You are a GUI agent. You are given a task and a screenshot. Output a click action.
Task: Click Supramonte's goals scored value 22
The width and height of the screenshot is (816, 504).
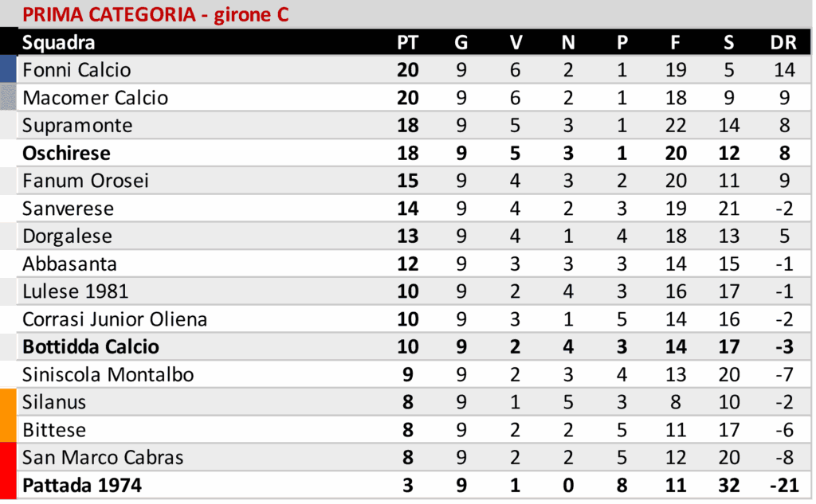(x=675, y=126)
